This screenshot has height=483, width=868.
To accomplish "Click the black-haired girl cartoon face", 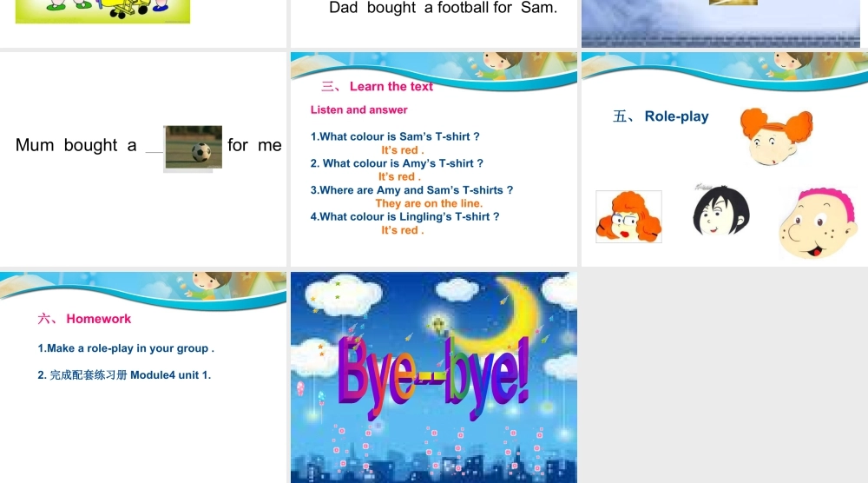I will [x=720, y=210].
